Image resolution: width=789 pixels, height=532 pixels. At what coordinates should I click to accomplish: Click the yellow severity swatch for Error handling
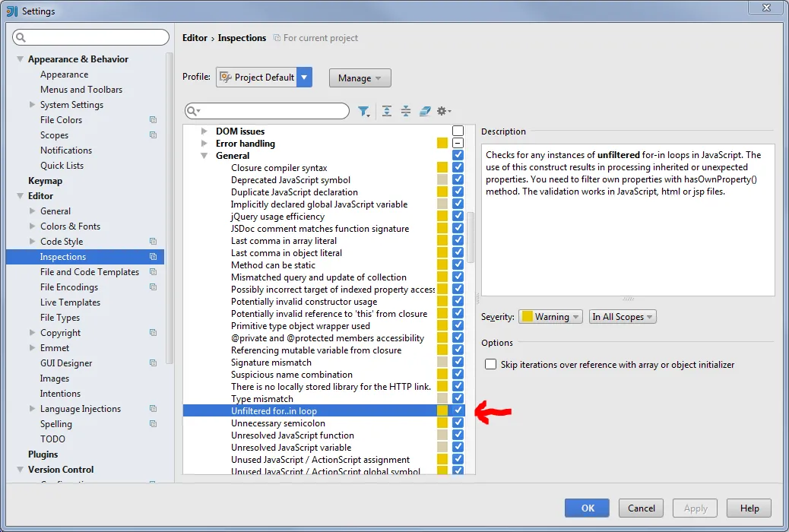point(442,143)
